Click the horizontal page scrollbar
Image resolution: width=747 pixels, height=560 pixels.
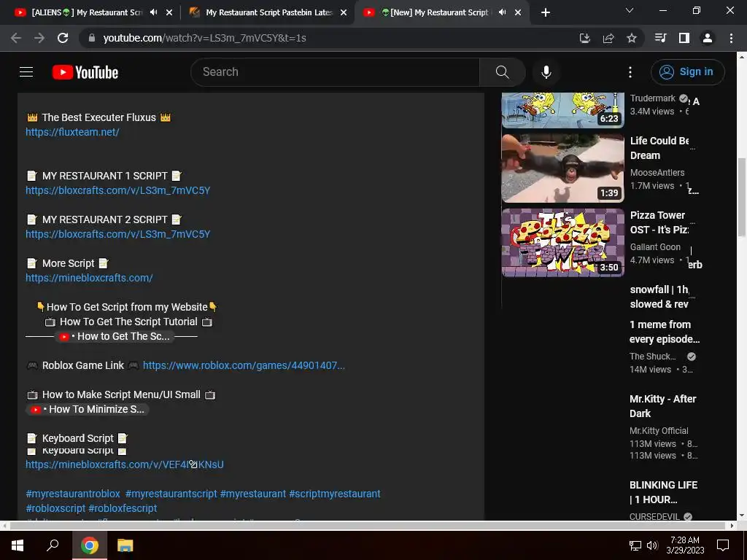[368, 526]
